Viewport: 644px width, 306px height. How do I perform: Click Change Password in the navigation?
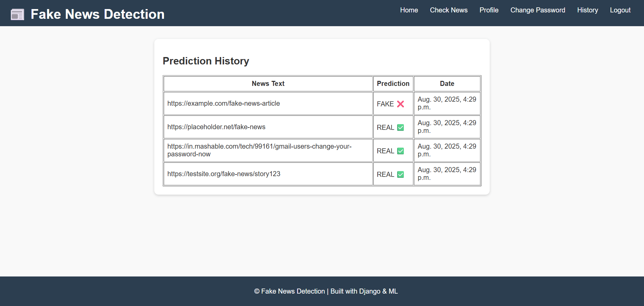538,10
